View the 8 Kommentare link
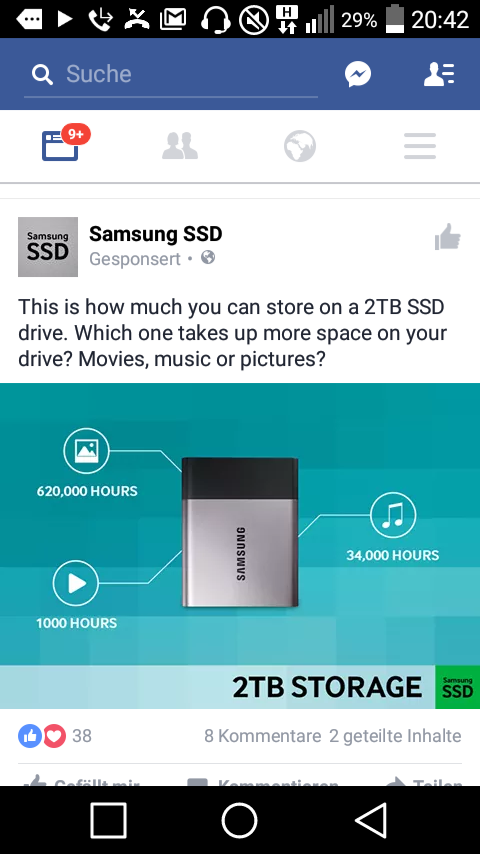The width and height of the screenshot is (480, 854). 263,736
